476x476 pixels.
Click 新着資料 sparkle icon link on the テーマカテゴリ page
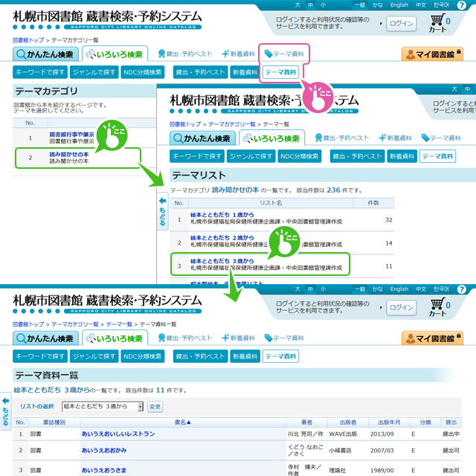(238, 54)
